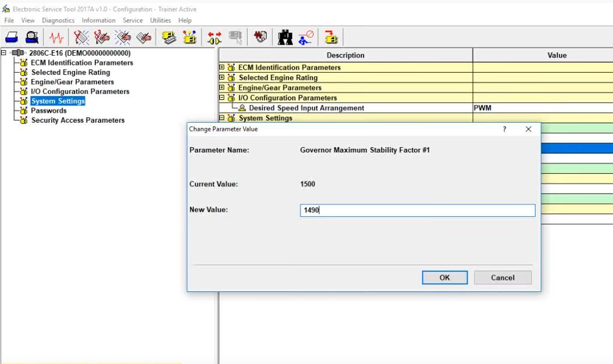The width and height of the screenshot is (613, 364).
Task: Open the Status Tool waveform icon
Action: coord(56,38)
